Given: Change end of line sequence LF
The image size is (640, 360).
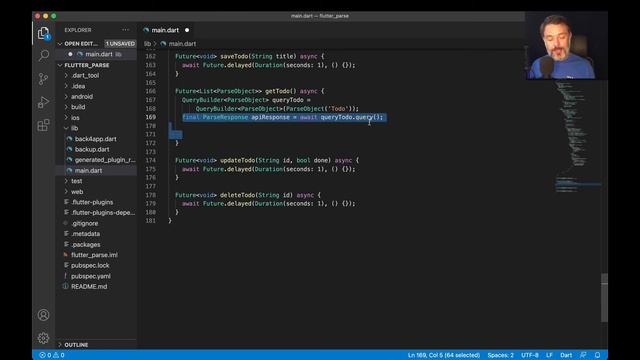Looking at the screenshot, I should pyautogui.click(x=549, y=355).
